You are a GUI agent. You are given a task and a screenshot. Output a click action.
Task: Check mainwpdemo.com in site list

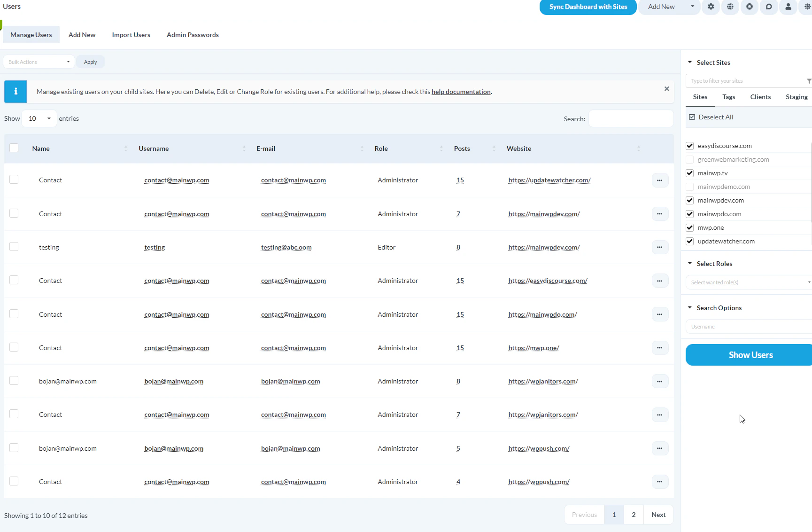[x=689, y=187]
